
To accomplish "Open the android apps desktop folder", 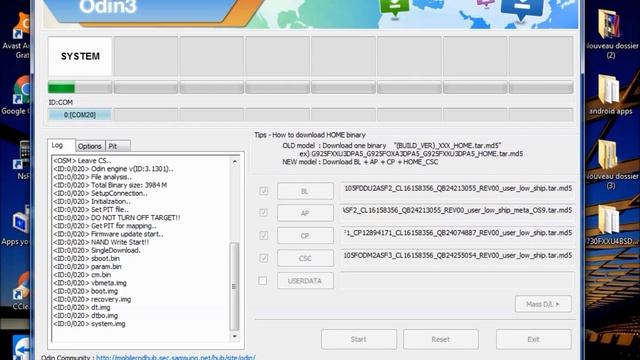I will pos(610,95).
